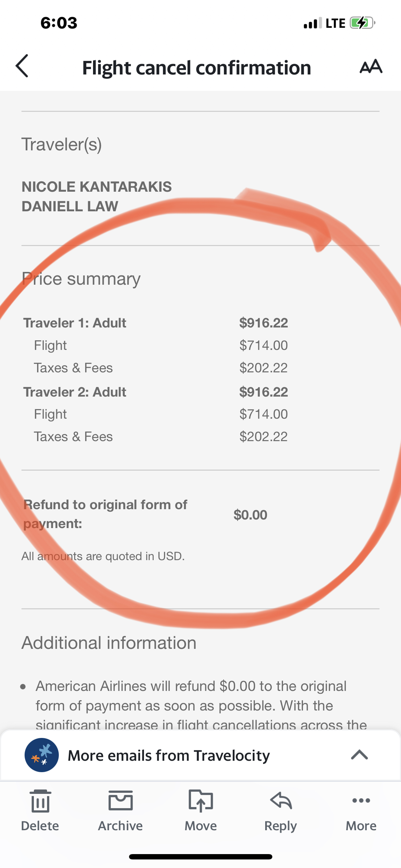Tap the back arrow icon
The height and width of the screenshot is (868, 401).
coord(22,66)
